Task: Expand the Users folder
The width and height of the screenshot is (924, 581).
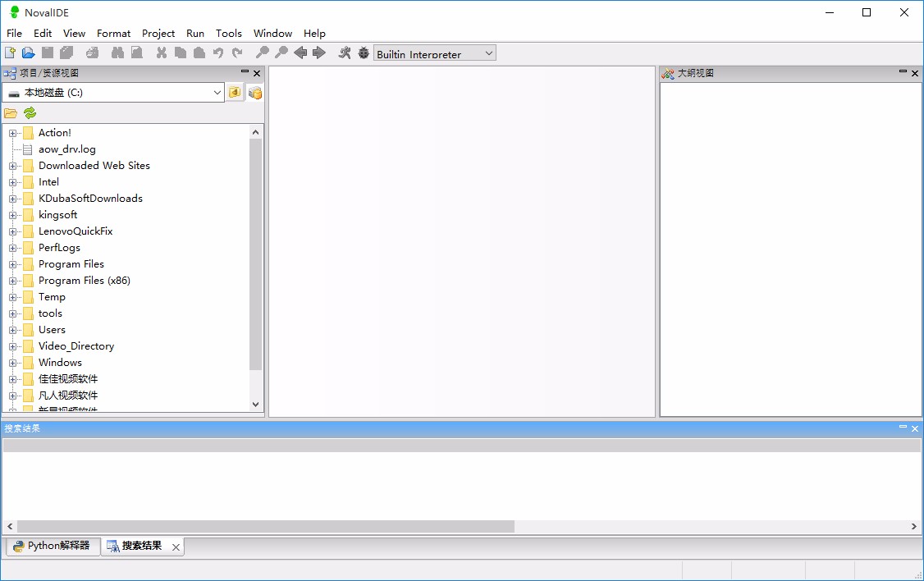Action: tap(12, 330)
